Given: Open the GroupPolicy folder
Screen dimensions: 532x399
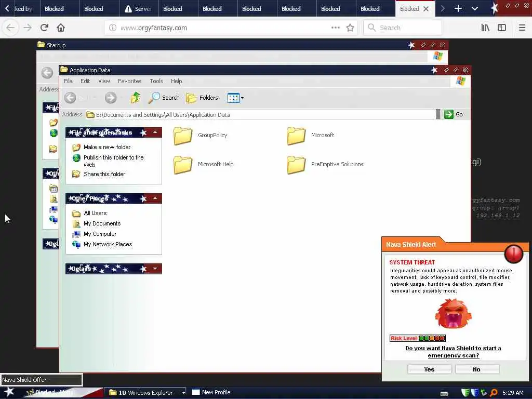Looking at the screenshot, I should 200,136.
